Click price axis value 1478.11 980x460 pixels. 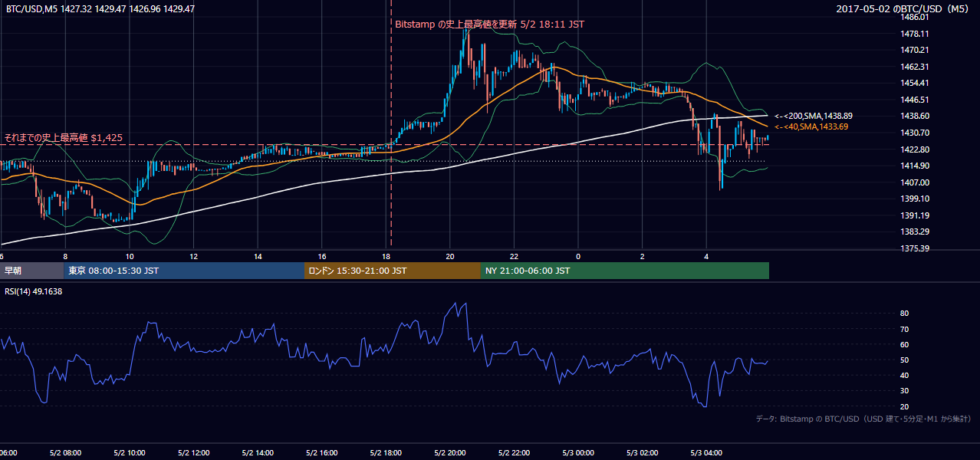[916, 34]
